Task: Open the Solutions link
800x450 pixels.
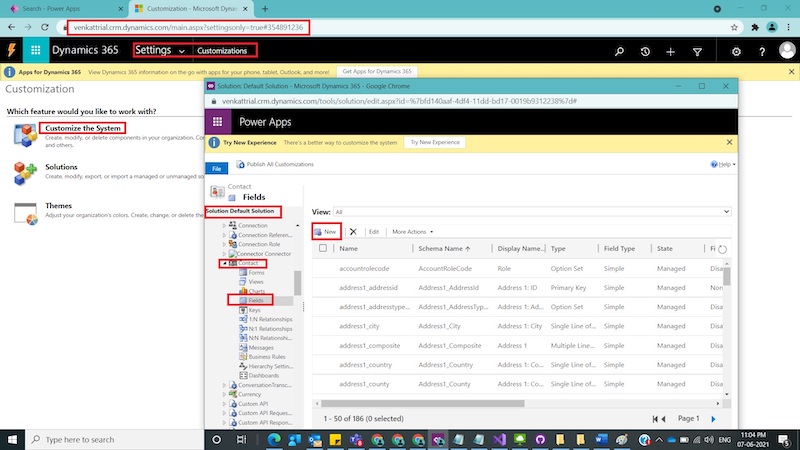Action: tap(61, 167)
